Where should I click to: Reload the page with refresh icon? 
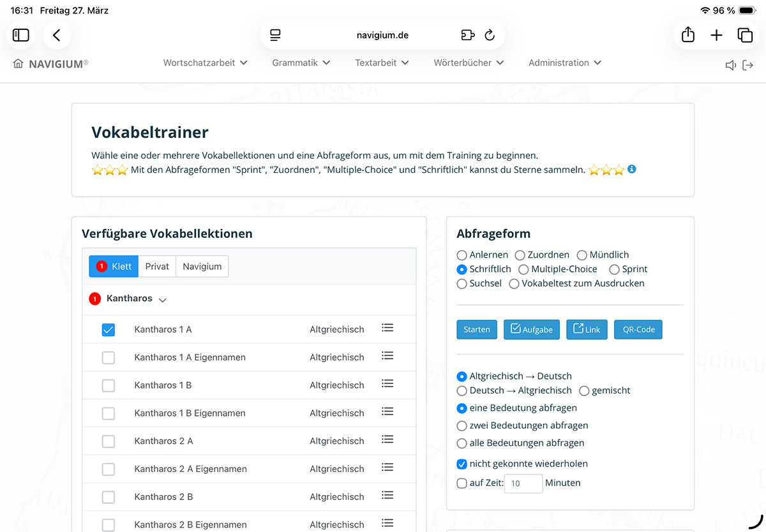click(490, 35)
